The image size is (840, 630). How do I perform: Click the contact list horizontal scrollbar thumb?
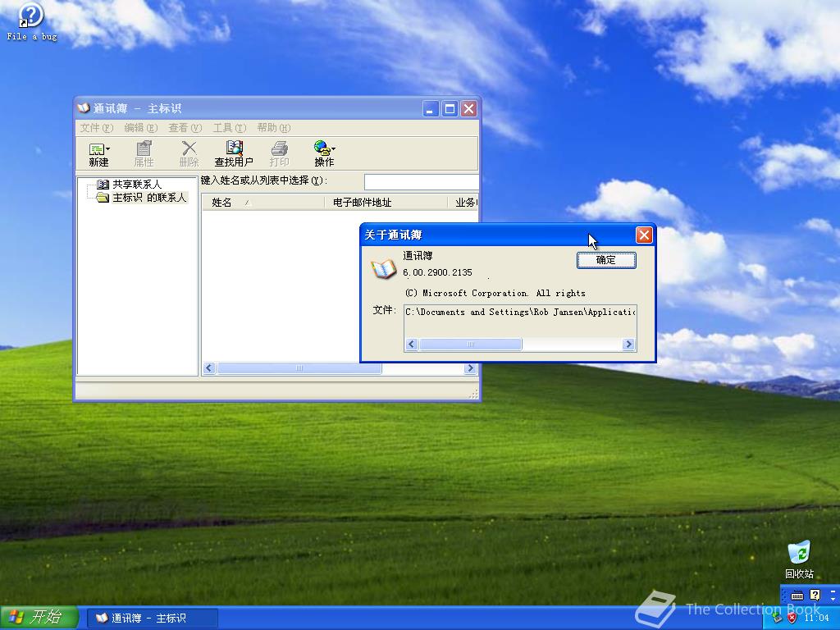click(299, 368)
